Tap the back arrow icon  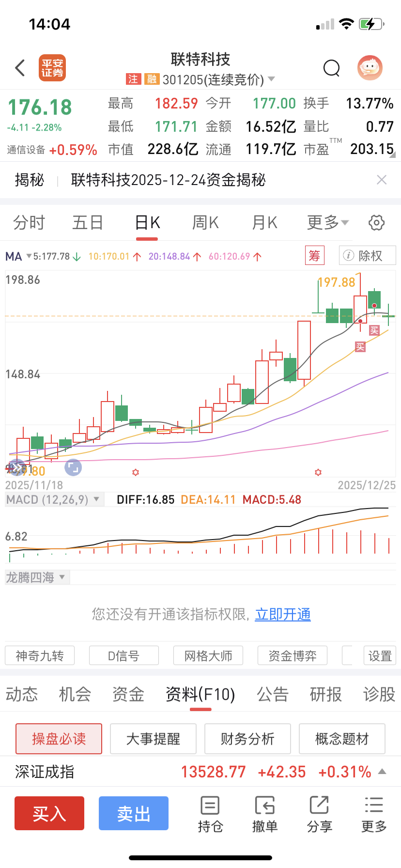[20, 68]
